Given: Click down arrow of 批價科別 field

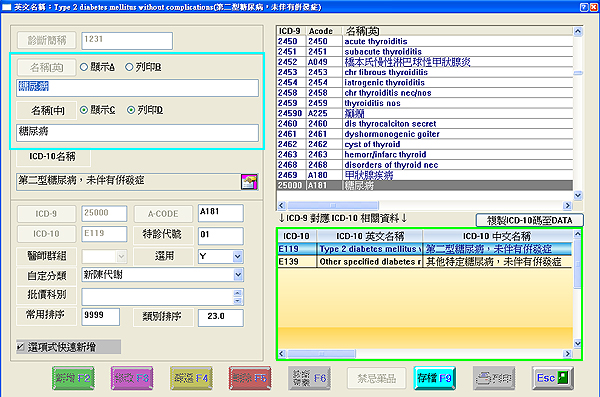Looking at the screenshot, I should coord(238,301).
